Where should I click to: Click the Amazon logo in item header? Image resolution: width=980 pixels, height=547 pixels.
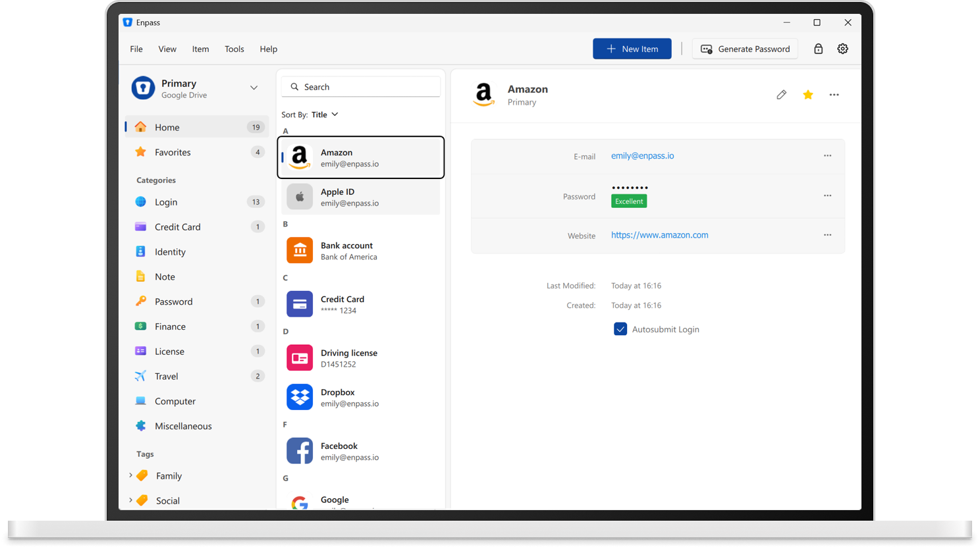point(484,95)
